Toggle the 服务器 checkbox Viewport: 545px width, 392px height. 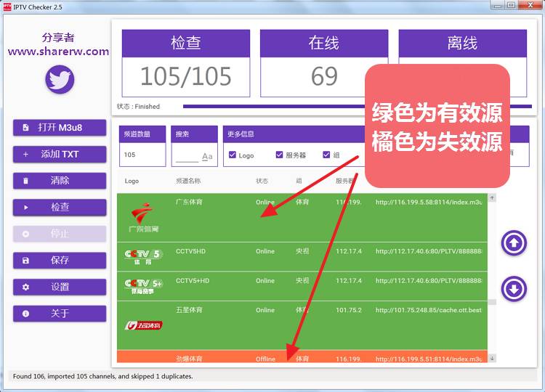coord(280,155)
